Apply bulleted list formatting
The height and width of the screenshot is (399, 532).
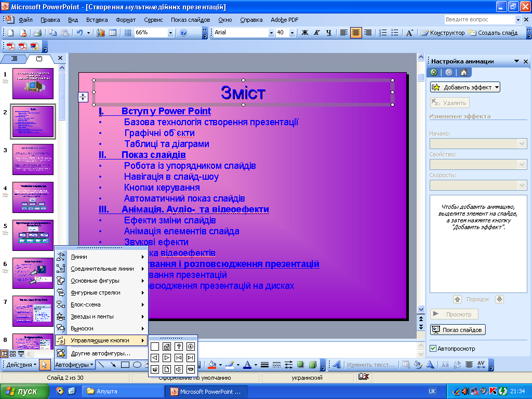point(395,33)
